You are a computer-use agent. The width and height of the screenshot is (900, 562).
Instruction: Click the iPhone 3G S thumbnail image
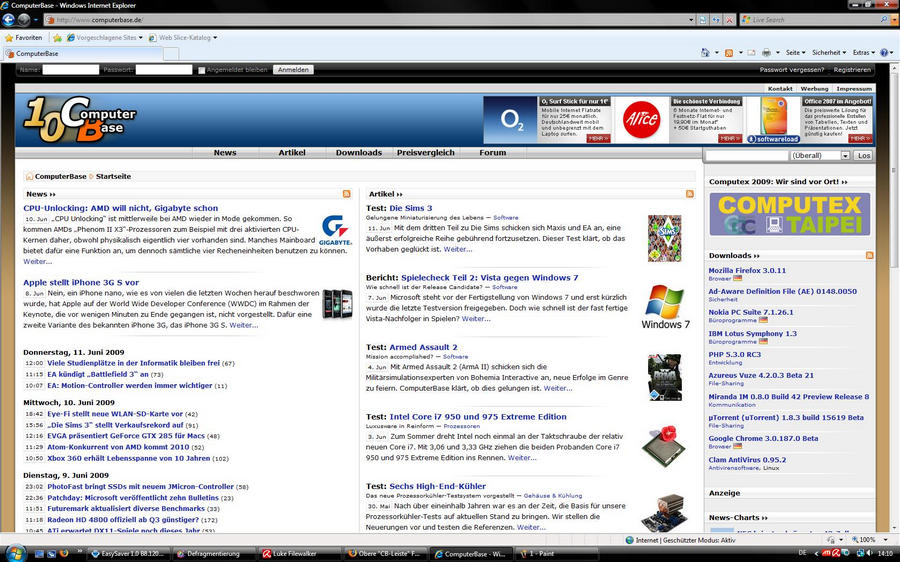(338, 303)
